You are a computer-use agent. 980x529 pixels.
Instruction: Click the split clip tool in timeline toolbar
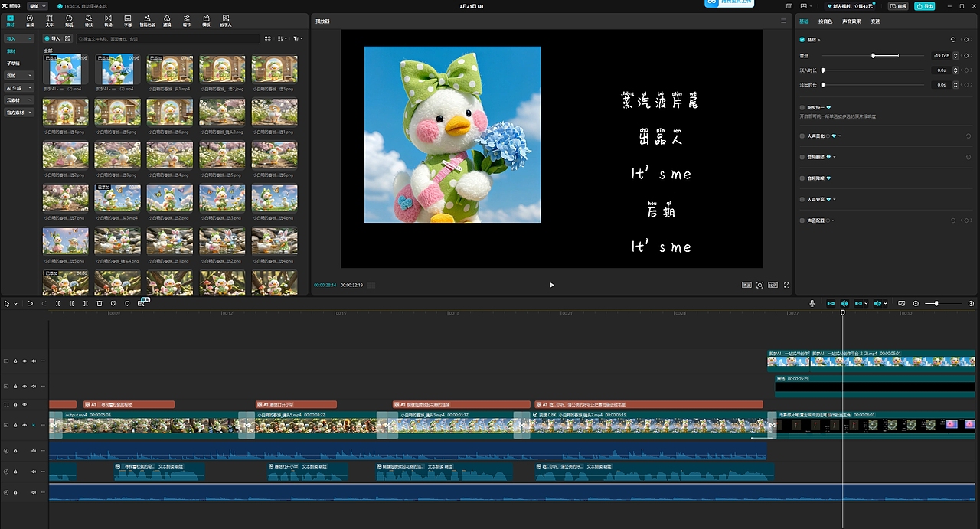(x=57, y=304)
